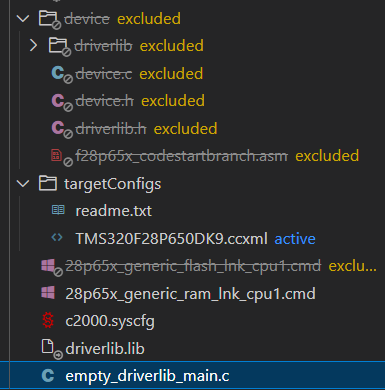This screenshot has height=390, width=385.
Task: Collapse the targetConfigs folder
Action: (x=23, y=183)
